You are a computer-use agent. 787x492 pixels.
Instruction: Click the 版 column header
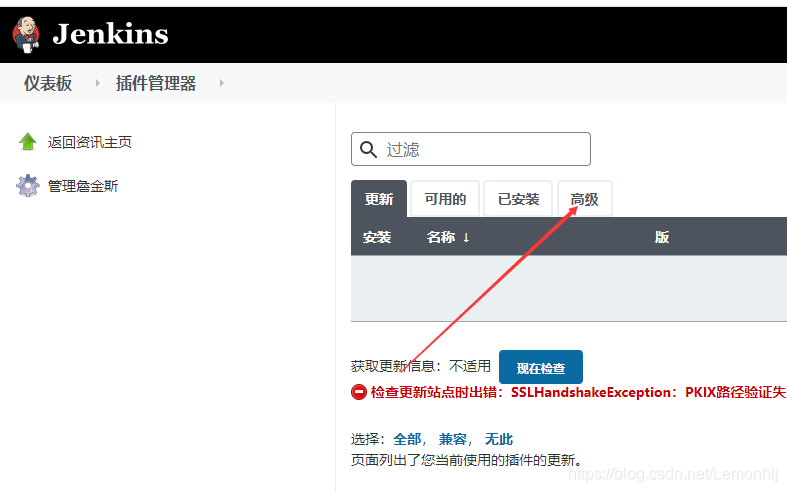(662, 237)
